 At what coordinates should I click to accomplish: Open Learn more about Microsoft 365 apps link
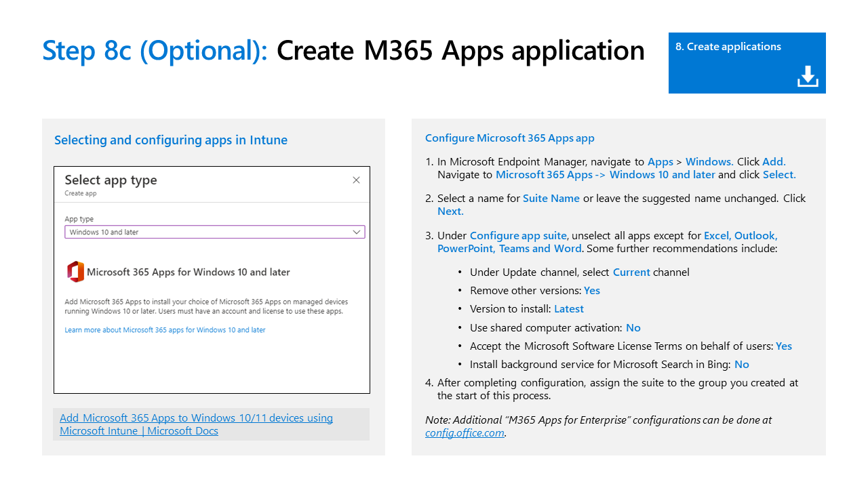[165, 330]
